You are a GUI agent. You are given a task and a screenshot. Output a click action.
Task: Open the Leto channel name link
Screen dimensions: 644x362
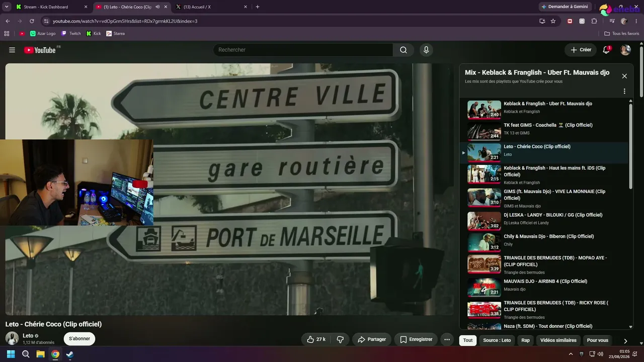pyautogui.click(x=28, y=335)
